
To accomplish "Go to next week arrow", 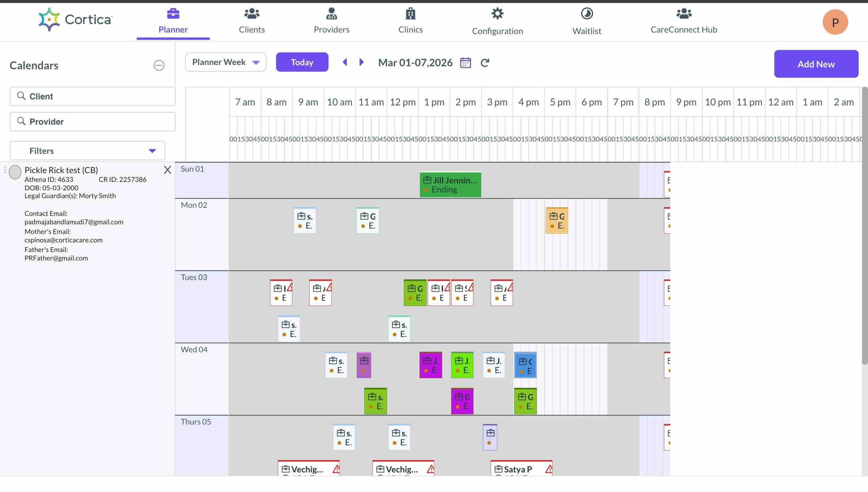I will click(x=361, y=62).
